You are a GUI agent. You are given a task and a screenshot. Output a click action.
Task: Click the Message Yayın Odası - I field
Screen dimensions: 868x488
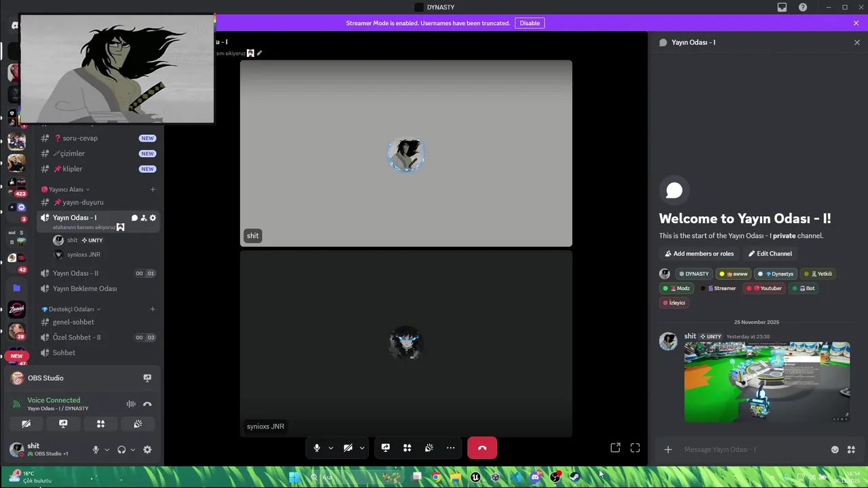coord(753,449)
